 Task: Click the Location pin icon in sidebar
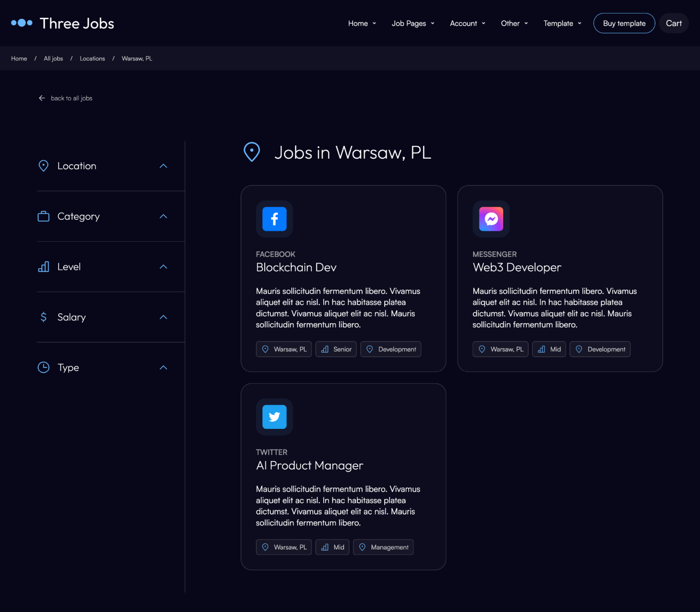(x=43, y=166)
